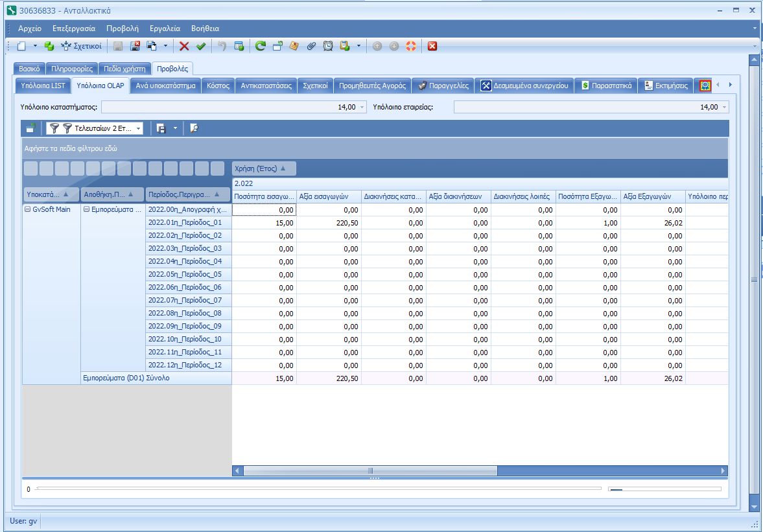
Task: Click the OLAP save layout icon
Action: coord(161,128)
